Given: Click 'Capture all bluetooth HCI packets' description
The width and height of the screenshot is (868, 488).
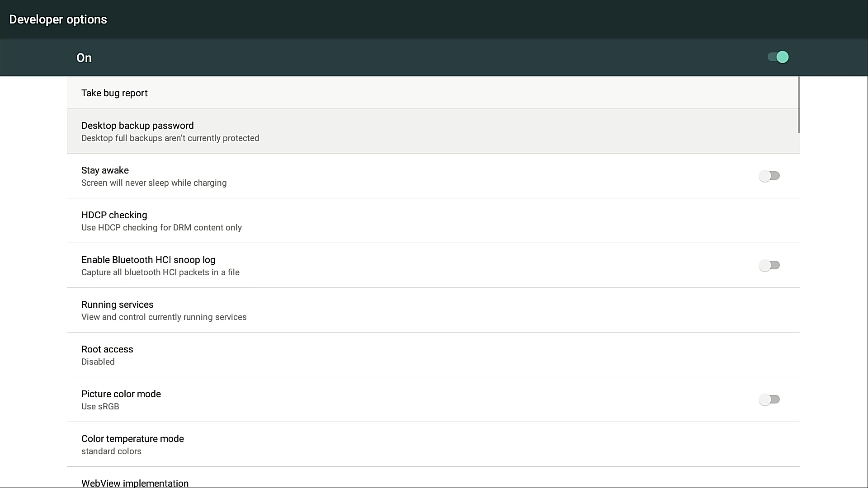Looking at the screenshot, I should coord(160,272).
